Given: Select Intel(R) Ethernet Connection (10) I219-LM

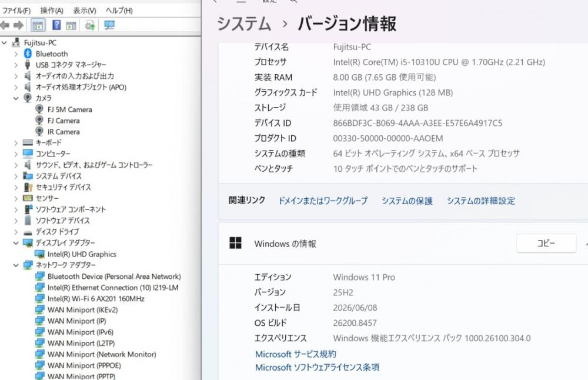Looking at the screenshot, I should [x=113, y=288].
